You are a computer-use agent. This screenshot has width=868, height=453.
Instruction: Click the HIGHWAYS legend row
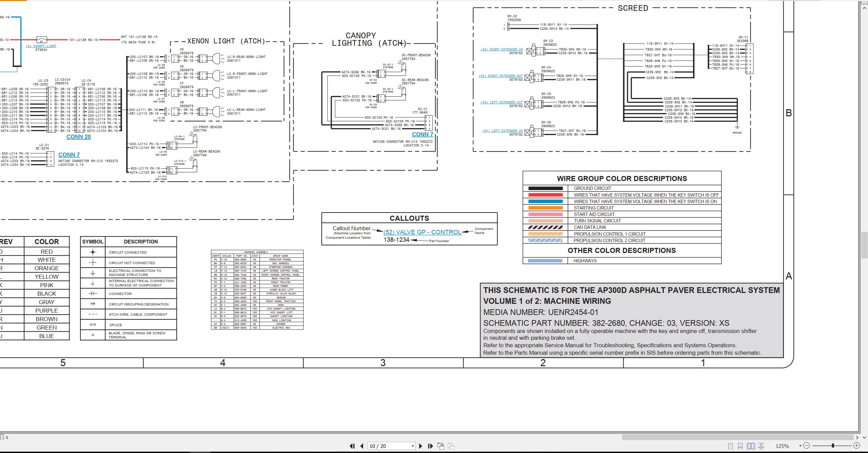(x=622, y=261)
